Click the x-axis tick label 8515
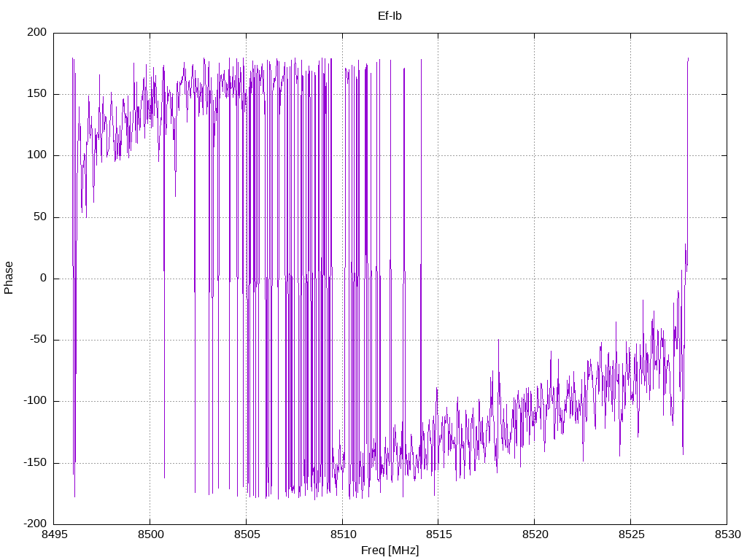 point(438,534)
